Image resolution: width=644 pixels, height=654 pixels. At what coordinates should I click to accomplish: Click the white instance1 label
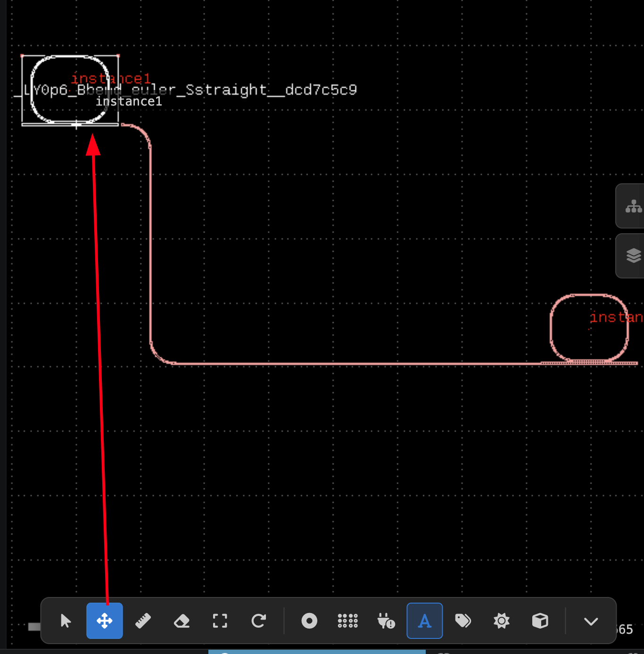129,101
